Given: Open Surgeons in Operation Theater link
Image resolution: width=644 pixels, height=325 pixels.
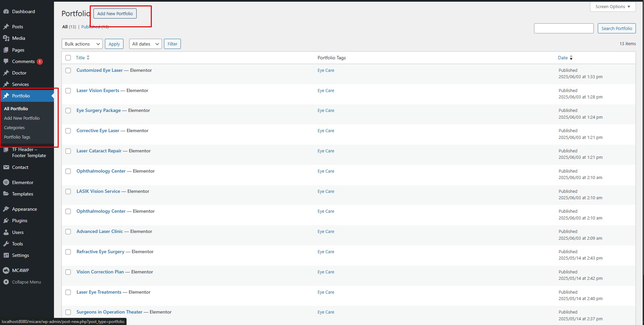Looking at the screenshot, I should point(109,312).
